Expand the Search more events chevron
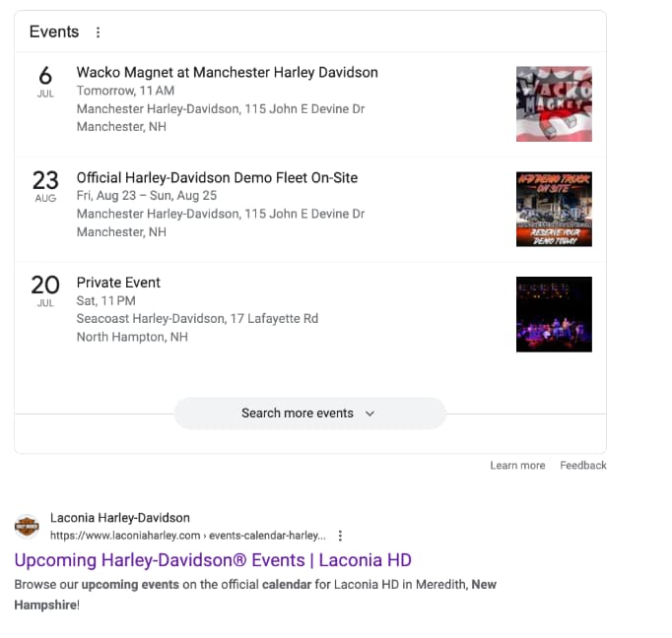Viewport: 672px width, 638px height. coord(370,414)
